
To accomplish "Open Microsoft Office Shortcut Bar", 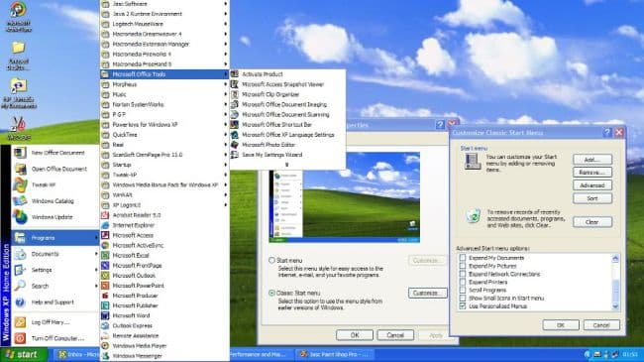I will [x=287, y=125].
